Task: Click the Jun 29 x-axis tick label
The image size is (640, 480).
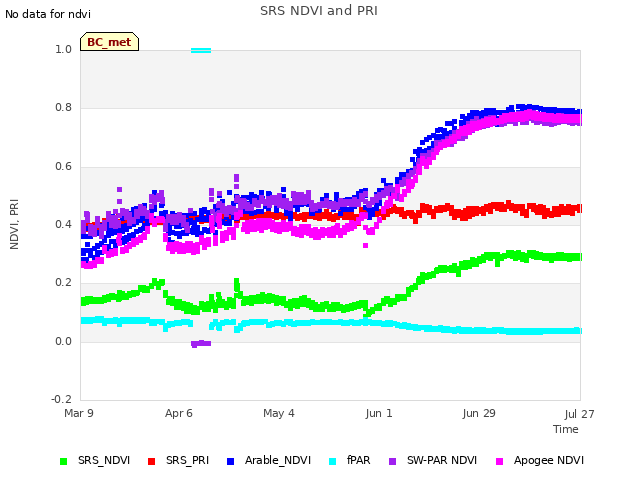Action: click(x=479, y=413)
